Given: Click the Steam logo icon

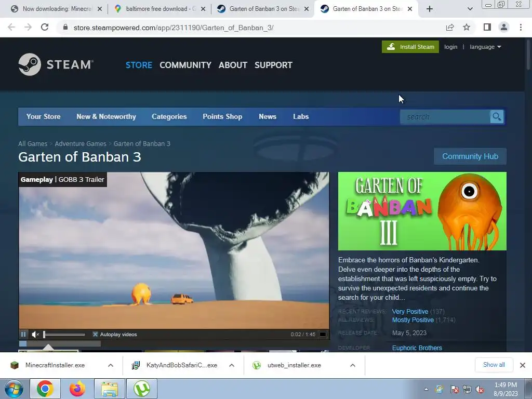Looking at the screenshot, I should click(x=30, y=64).
